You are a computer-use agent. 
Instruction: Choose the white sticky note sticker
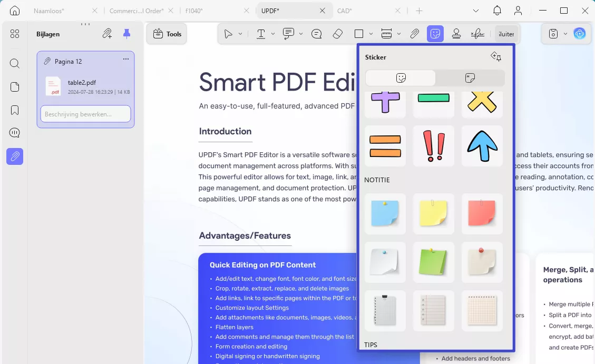[385, 262]
